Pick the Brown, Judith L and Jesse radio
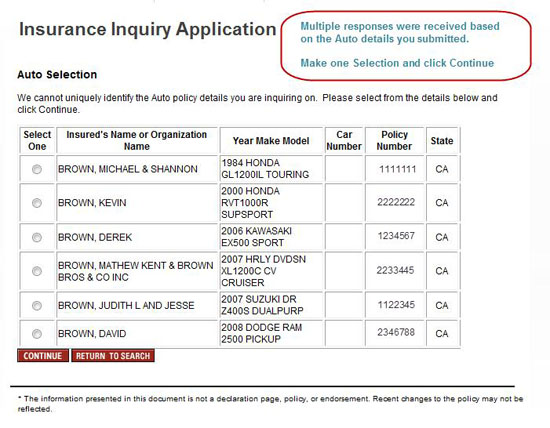 [37, 306]
